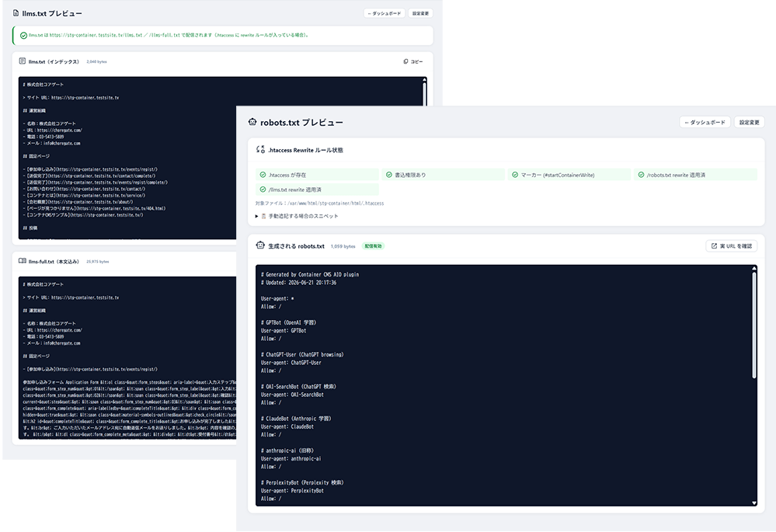Click the check icon on /robots.txt rewrite 適用済
Viewport: 776px width, 532px height.
(x=641, y=175)
